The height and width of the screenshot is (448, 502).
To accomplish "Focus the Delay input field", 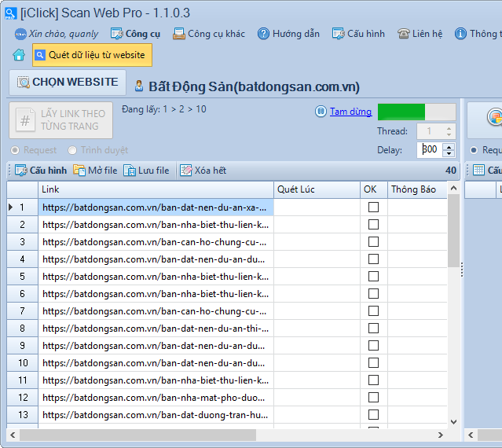I will point(430,149).
